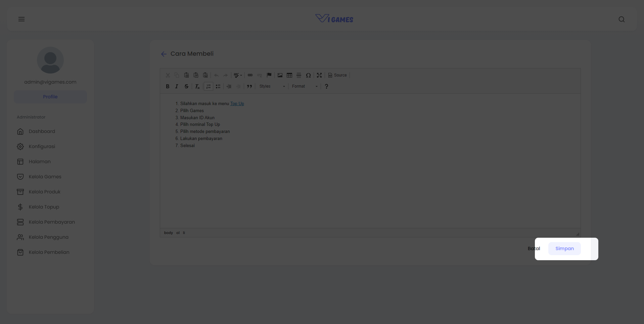Open the hamburger menu icon

21,19
